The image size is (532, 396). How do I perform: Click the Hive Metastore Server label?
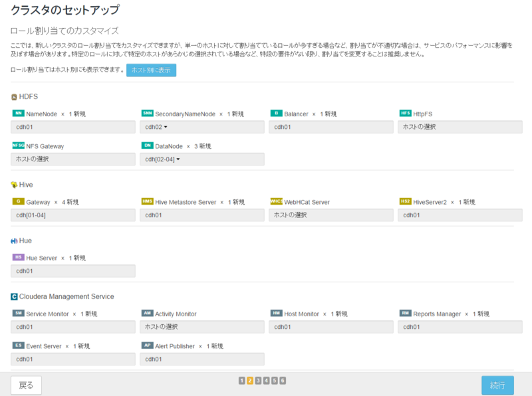(186, 202)
